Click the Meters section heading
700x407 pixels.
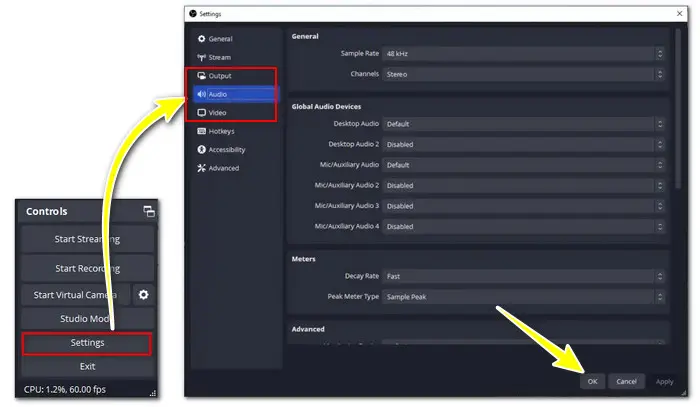(x=304, y=259)
